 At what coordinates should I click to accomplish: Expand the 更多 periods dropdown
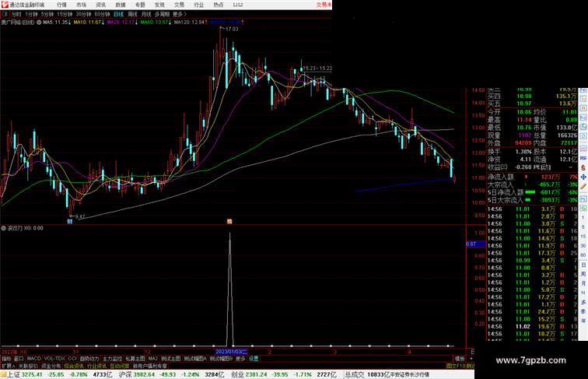click(x=179, y=14)
